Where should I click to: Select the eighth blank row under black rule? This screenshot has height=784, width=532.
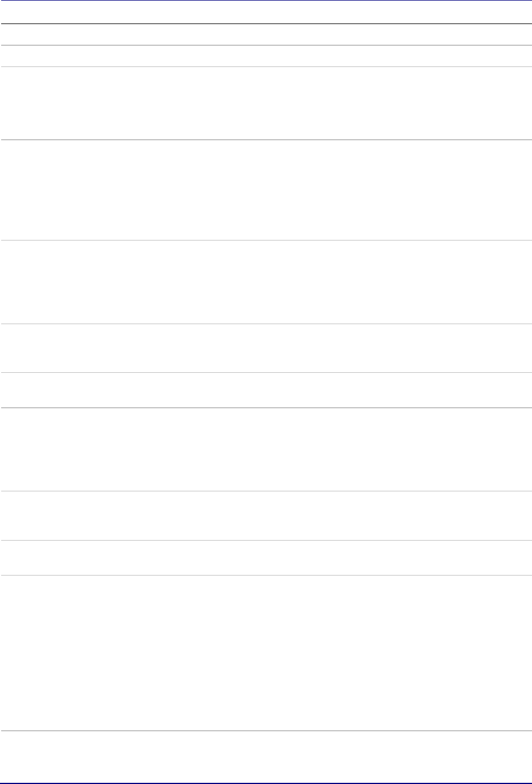click(266, 449)
